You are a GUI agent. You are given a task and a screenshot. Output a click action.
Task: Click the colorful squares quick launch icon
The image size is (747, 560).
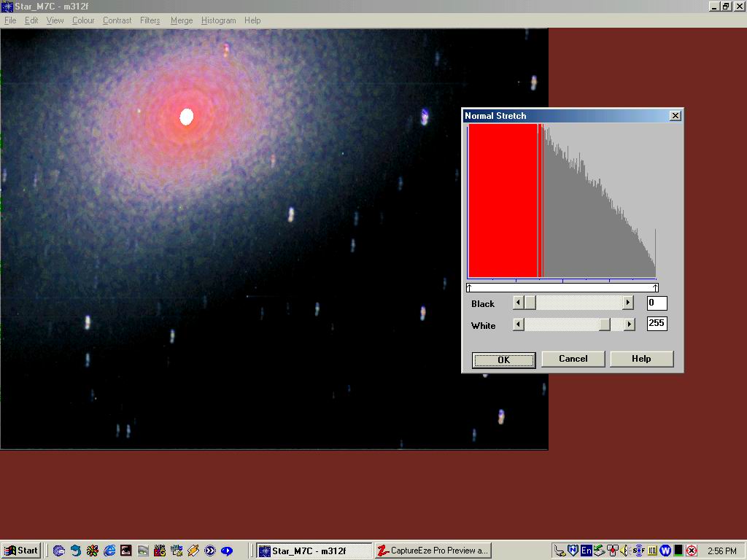tap(160, 551)
